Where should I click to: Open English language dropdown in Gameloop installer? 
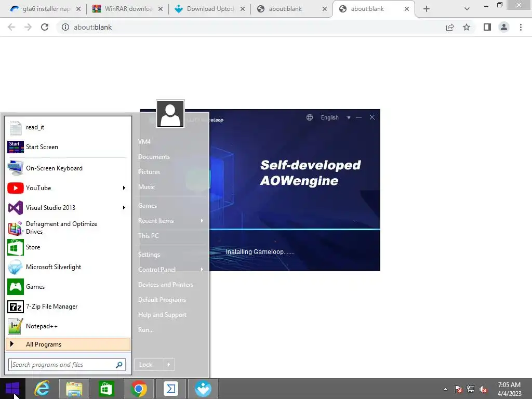tap(336, 117)
